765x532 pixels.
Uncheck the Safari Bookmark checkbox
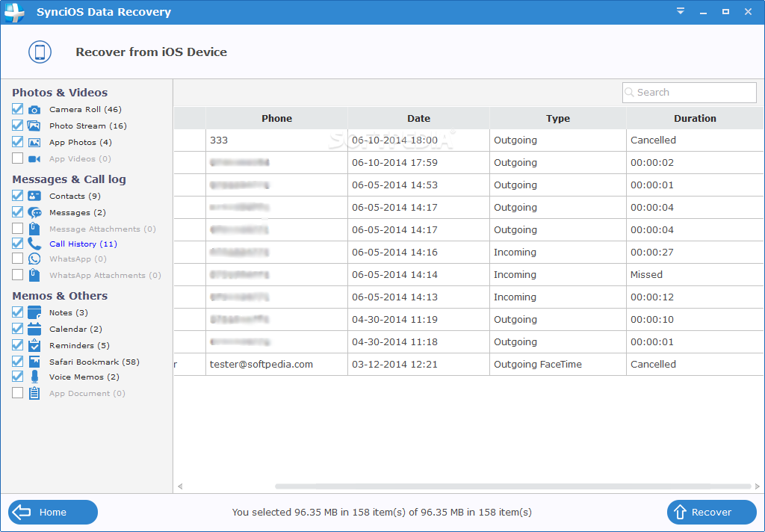(x=18, y=362)
